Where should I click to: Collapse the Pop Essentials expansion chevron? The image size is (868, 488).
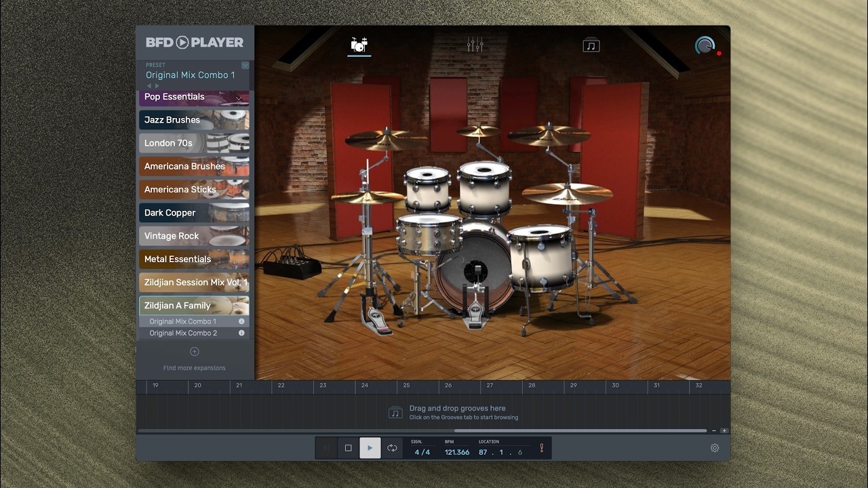pyautogui.click(x=239, y=98)
